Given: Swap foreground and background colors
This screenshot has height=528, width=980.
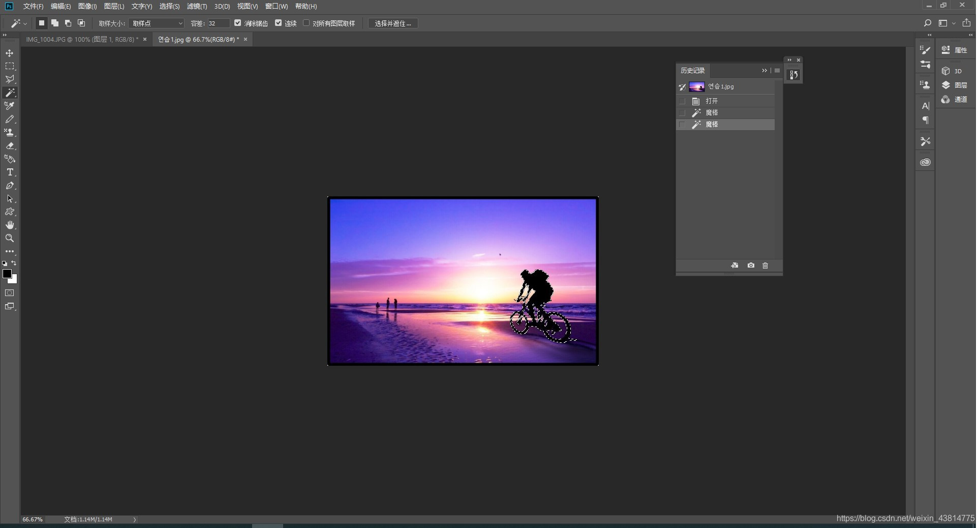Looking at the screenshot, I should [x=14, y=263].
